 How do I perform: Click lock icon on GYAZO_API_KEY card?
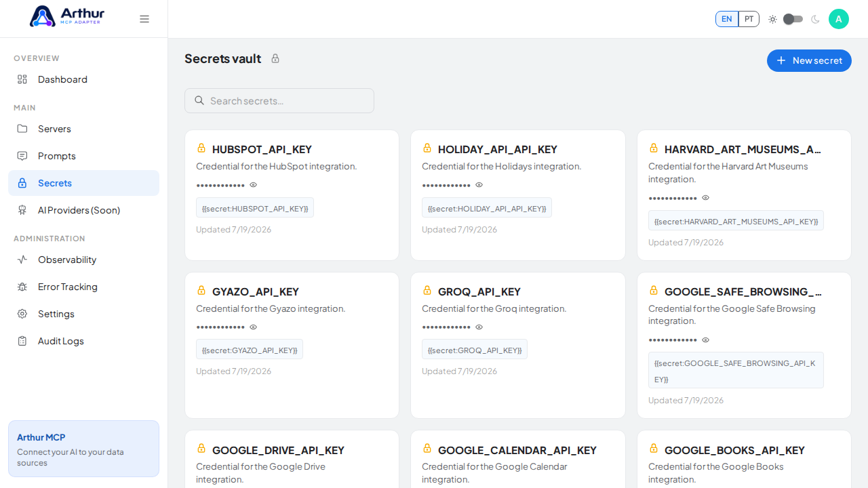201,290
